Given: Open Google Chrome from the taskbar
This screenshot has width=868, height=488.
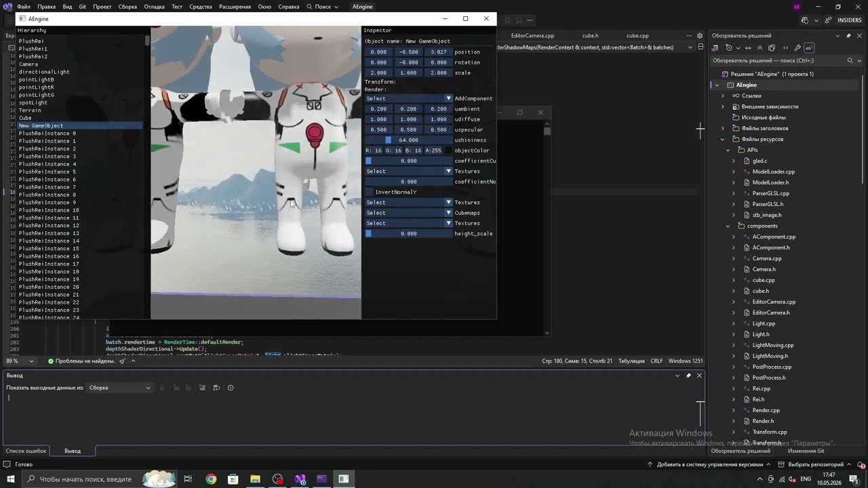Looking at the screenshot, I should pos(211,479).
